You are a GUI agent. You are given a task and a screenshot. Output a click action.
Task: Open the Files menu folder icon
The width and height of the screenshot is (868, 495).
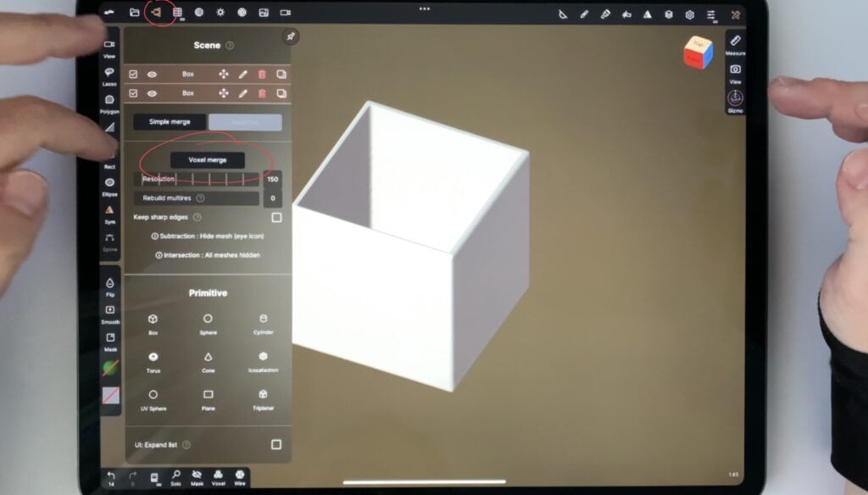[134, 13]
